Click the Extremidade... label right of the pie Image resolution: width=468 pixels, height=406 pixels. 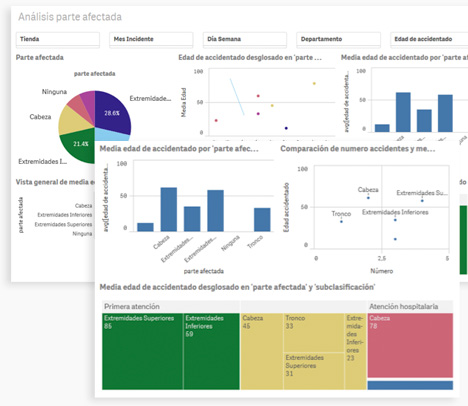click(150, 98)
